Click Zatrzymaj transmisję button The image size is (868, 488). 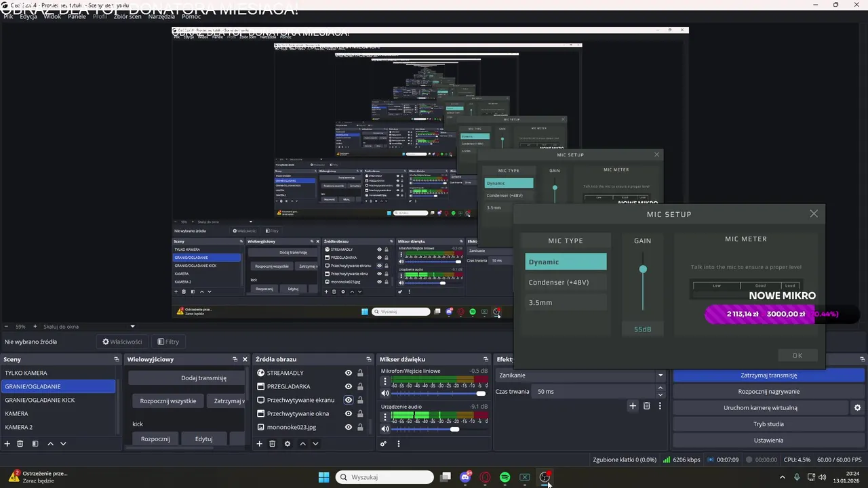click(x=768, y=375)
